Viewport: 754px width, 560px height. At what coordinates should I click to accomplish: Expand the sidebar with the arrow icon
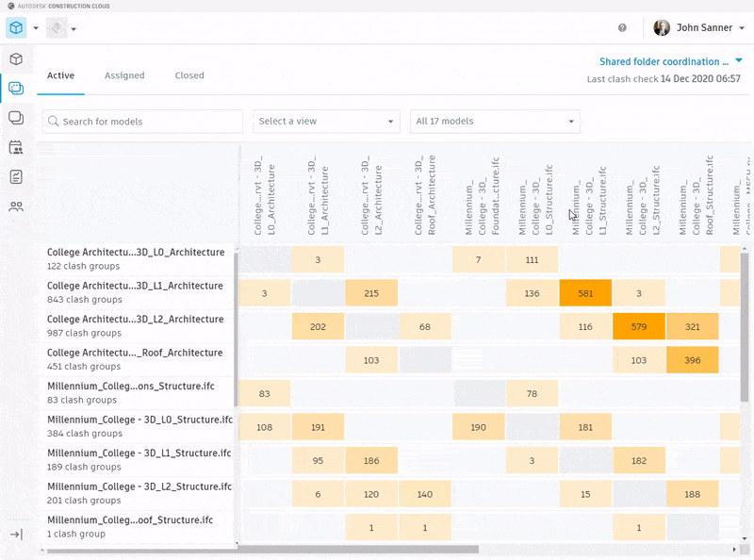16,535
